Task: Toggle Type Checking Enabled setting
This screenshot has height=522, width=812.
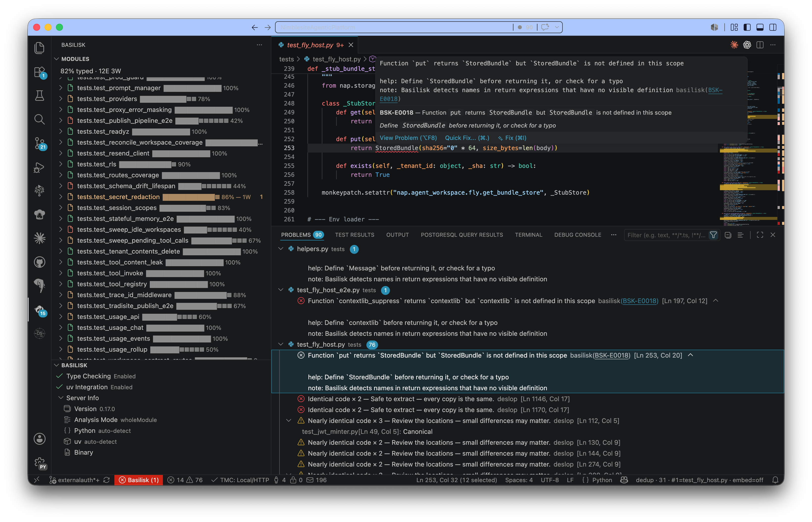Action: pyautogui.click(x=161, y=376)
